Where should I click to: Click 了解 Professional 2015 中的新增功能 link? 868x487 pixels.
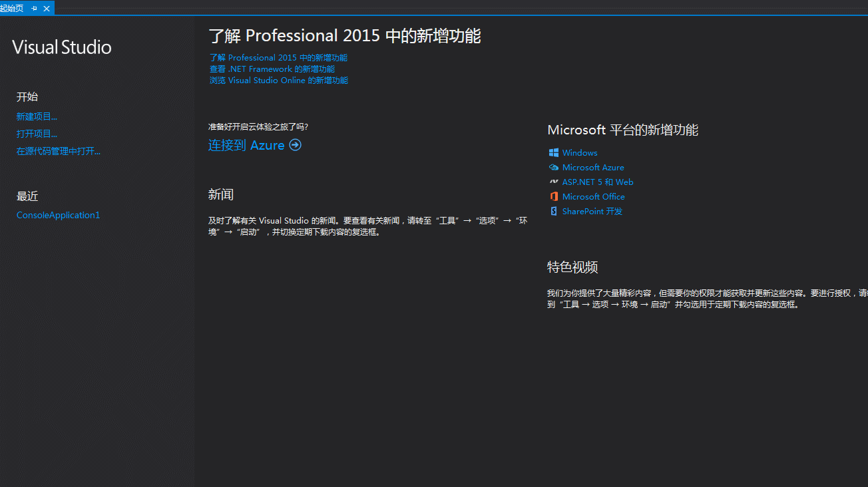tap(278, 58)
